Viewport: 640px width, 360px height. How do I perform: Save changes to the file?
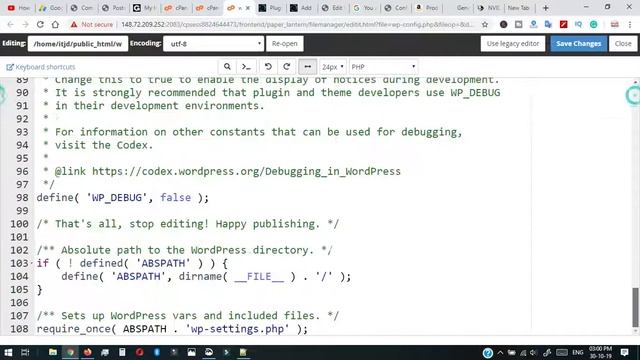(x=578, y=44)
